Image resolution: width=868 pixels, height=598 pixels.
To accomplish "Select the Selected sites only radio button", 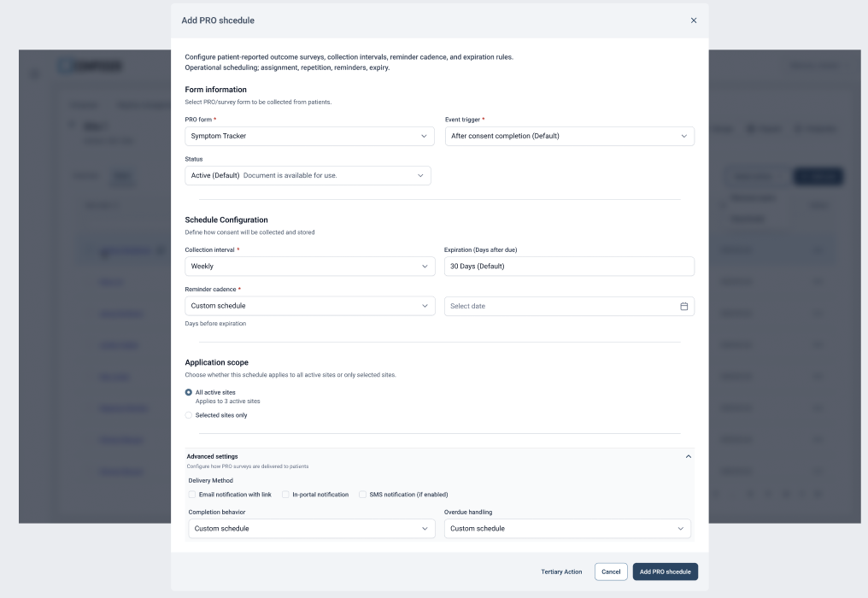I will 188,415.
